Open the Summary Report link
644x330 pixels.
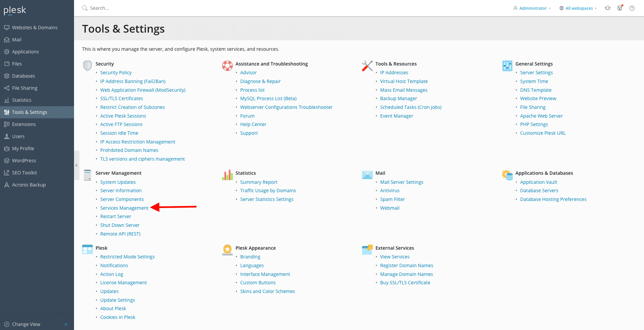point(259,182)
